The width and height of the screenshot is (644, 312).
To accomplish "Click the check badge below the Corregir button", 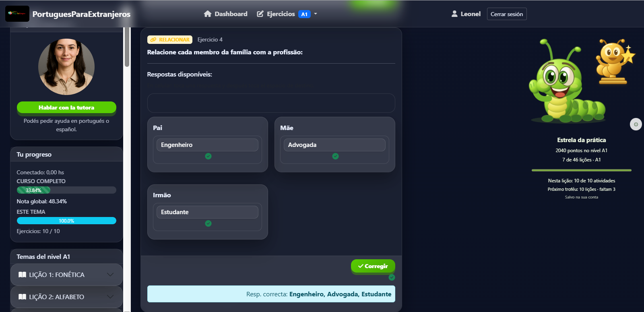I will pos(392,277).
